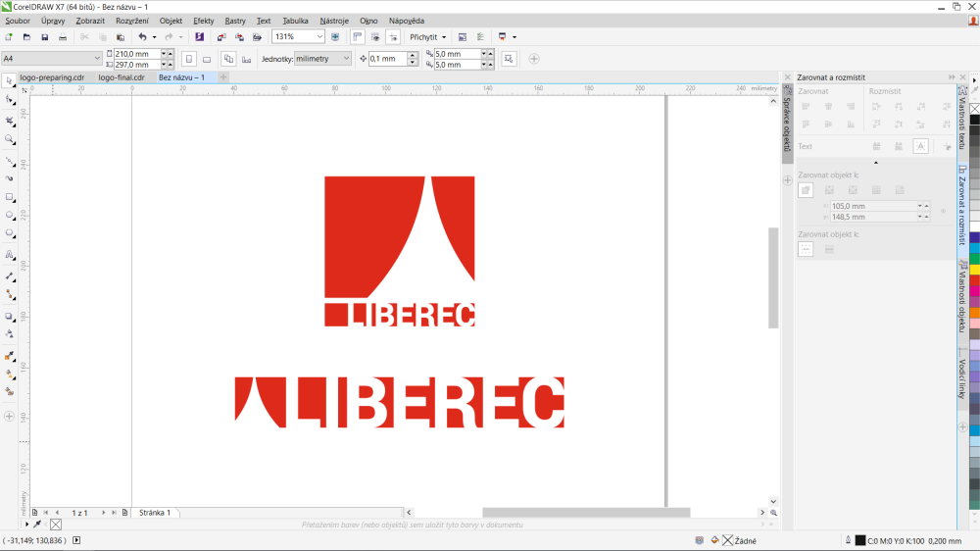Select the Ellipse tool
Image resolution: width=980 pixels, height=551 pixels.
coord(9,215)
